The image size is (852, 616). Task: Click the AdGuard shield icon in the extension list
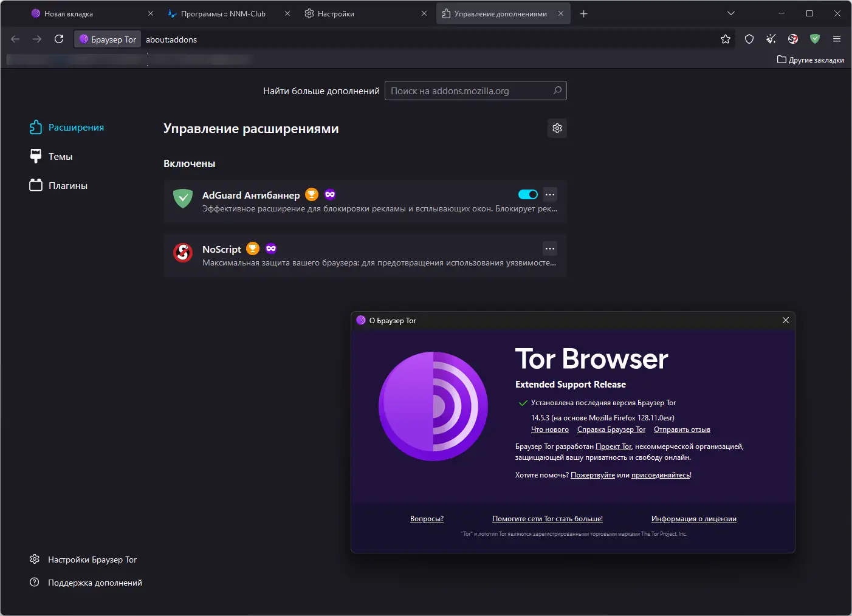tap(183, 199)
